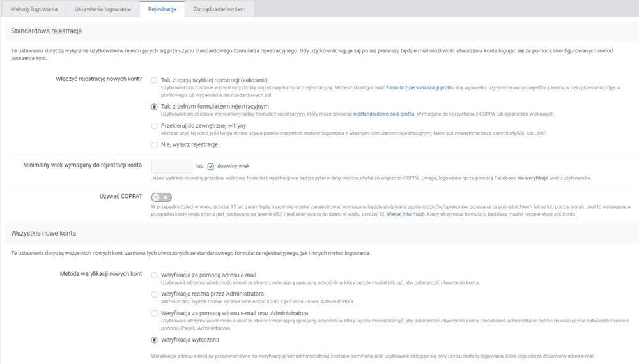
Task: Select the Weryfikacja wyłączona radio button
Action: coord(154,340)
